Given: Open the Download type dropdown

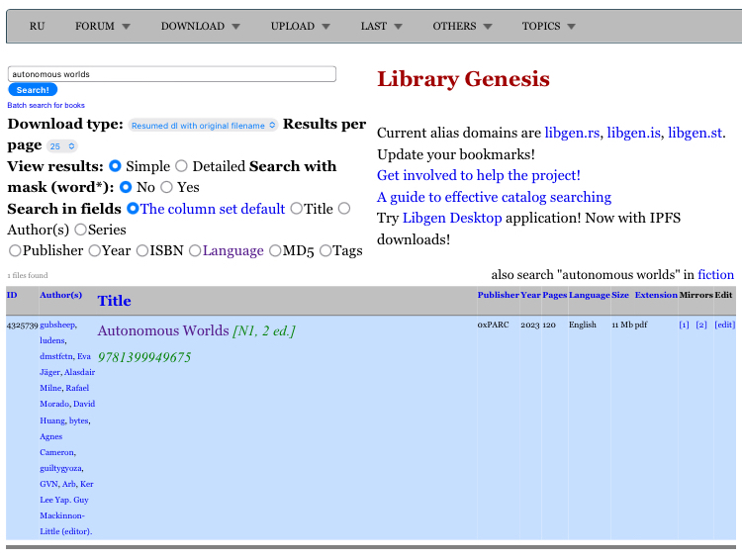Looking at the screenshot, I should coord(203,126).
